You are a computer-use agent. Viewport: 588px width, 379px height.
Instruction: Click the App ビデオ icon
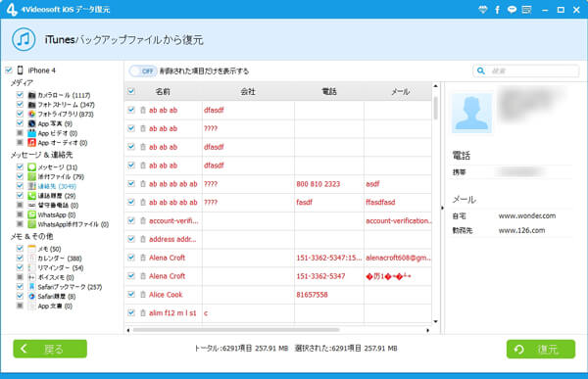[x=32, y=133]
